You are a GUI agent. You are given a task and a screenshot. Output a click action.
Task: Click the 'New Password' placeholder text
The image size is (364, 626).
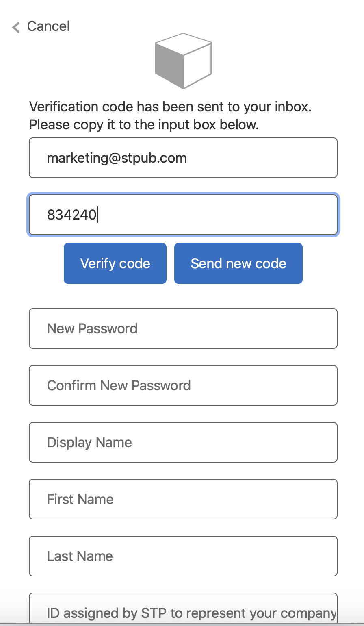[x=92, y=328]
